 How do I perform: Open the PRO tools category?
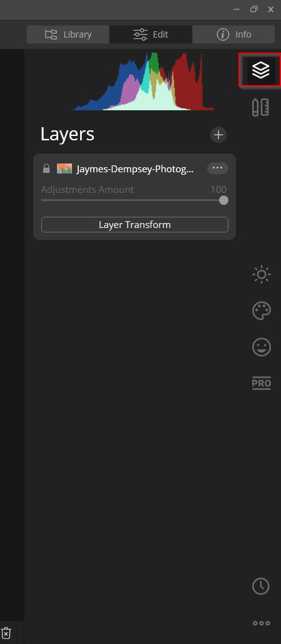tap(262, 383)
